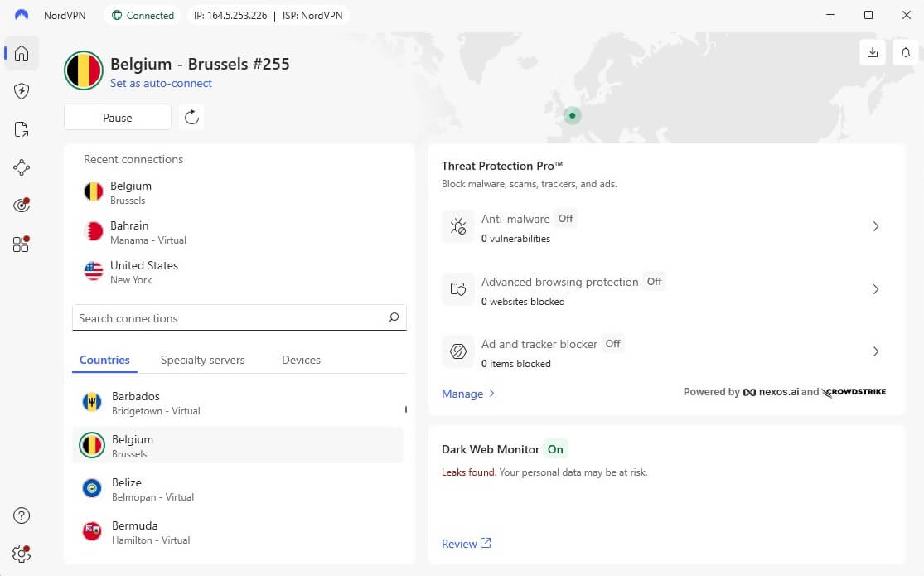Click the countries list scrollbar thumb
Viewport: 924px width, 576px height.
[x=405, y=409]
